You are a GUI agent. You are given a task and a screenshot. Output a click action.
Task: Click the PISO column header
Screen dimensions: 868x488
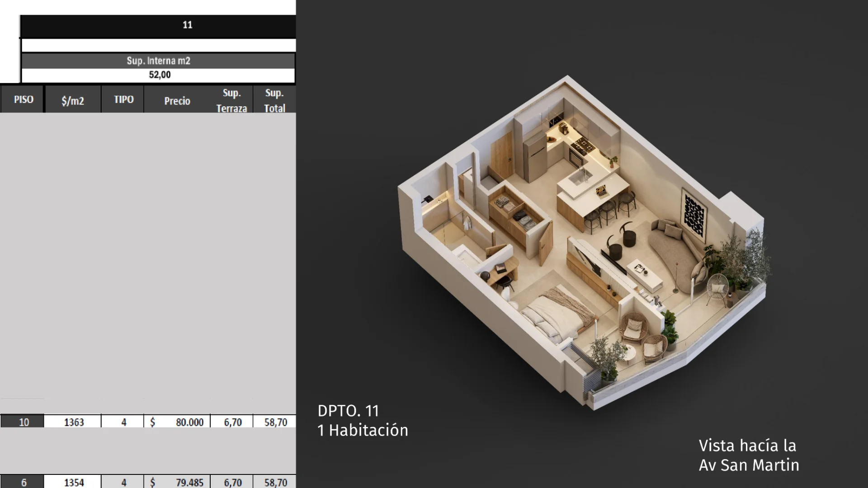click(23, 99)
